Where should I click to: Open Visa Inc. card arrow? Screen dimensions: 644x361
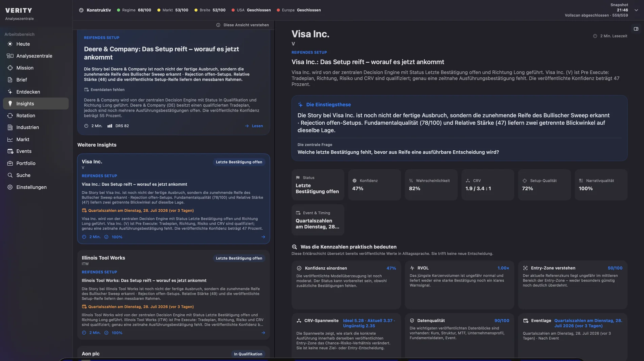[263, 237]
